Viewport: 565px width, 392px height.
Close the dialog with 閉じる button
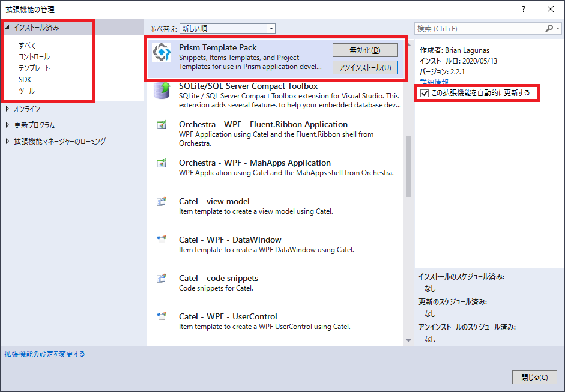(x=534, y=377)
